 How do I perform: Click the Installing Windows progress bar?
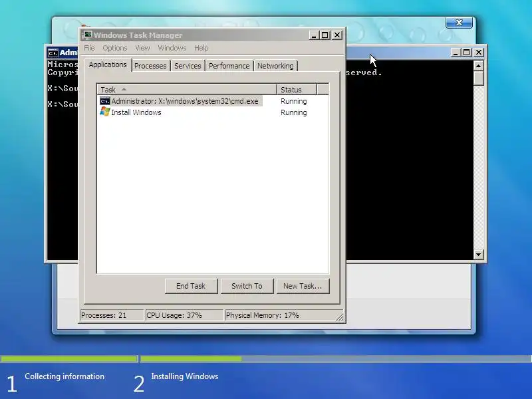[336, 358]
